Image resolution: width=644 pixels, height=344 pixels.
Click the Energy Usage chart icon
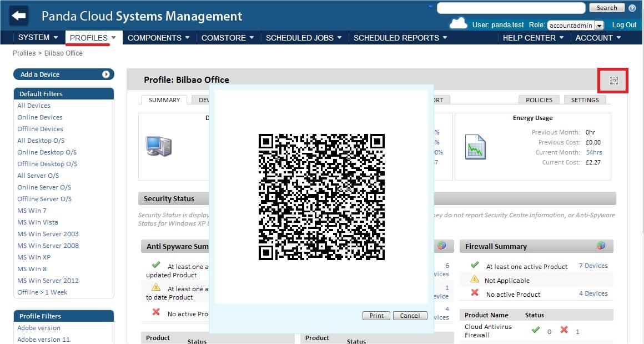coord(475,147)
